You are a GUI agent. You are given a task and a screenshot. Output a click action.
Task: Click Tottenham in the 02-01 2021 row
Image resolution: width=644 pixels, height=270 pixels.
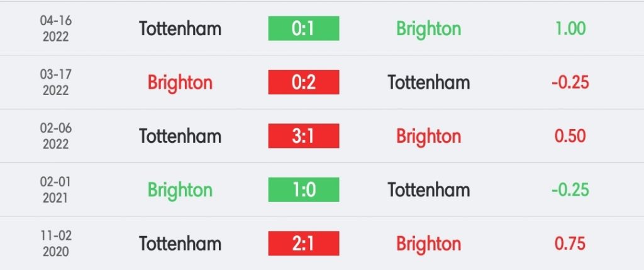428,189
